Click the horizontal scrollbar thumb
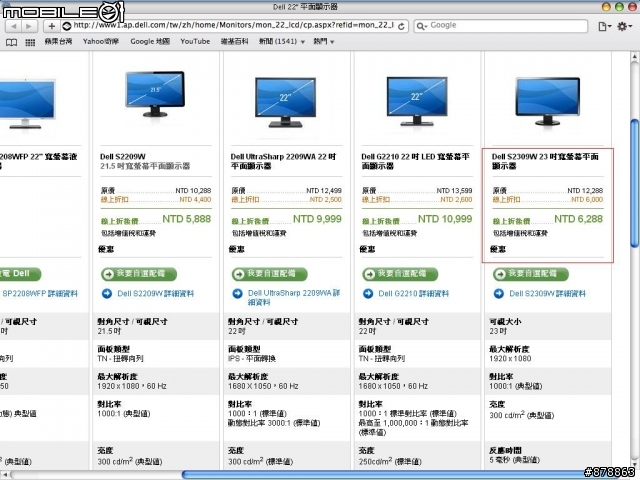Image resolution: width=640 pixels, height=480 pixels. click(x=406, y=475)
